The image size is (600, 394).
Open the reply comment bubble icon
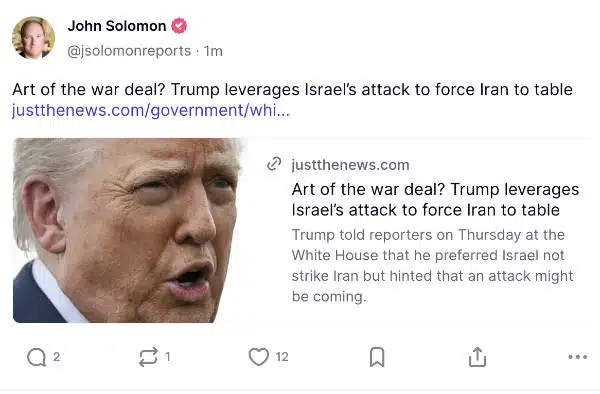(x=36, y=358)
